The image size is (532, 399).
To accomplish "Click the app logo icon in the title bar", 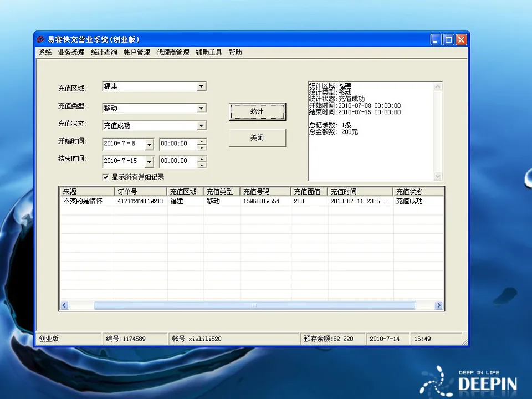I will [40, 39].
